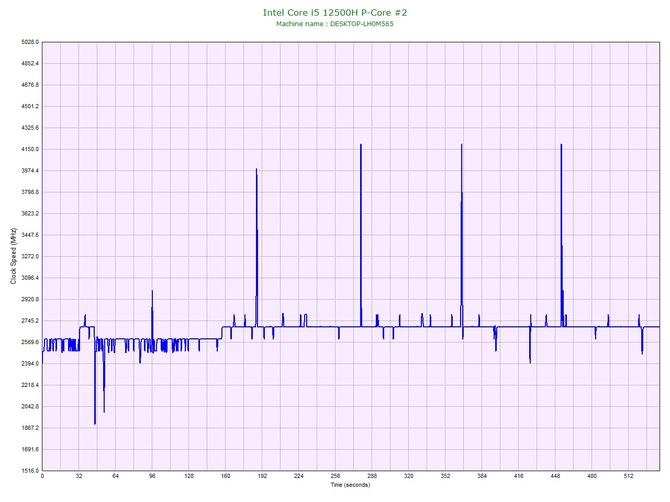Click the 320 tick on the time axis
Viewport: 670px width, 502px height.
tap(409, 476)
